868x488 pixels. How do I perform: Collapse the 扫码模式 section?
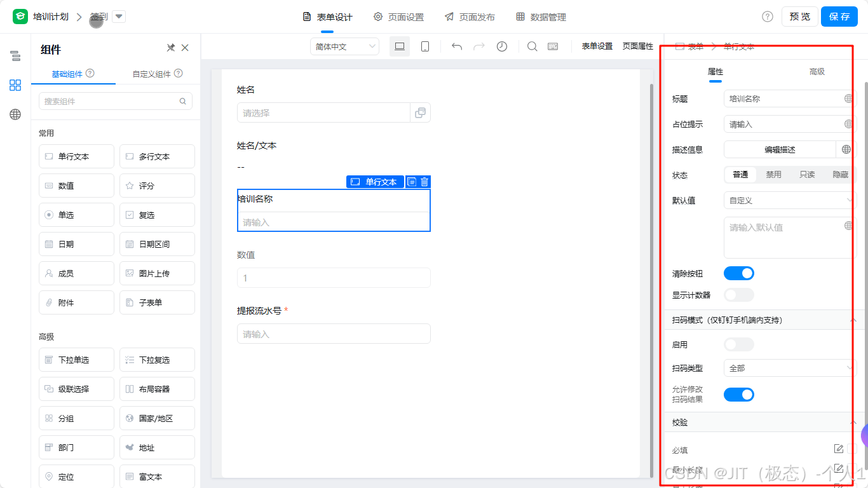[x=853, y=320]
